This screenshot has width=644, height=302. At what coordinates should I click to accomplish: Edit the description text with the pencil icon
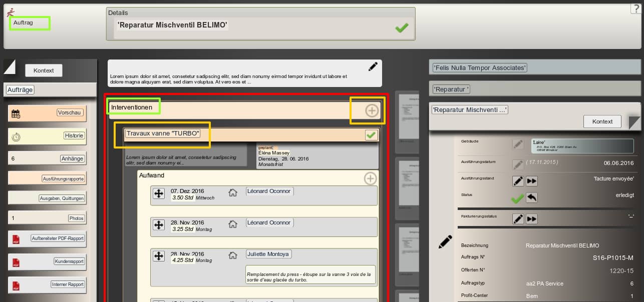(x=373, y=66)
